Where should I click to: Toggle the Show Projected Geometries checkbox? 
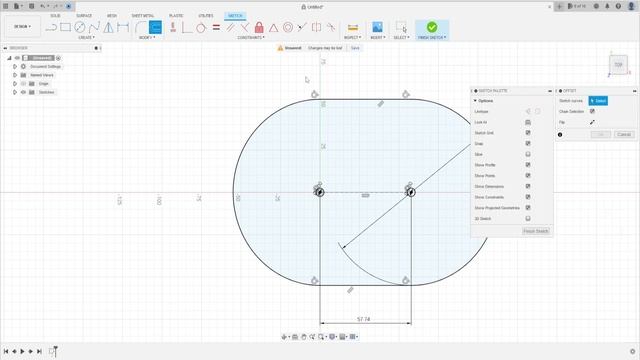click(528, 208)
